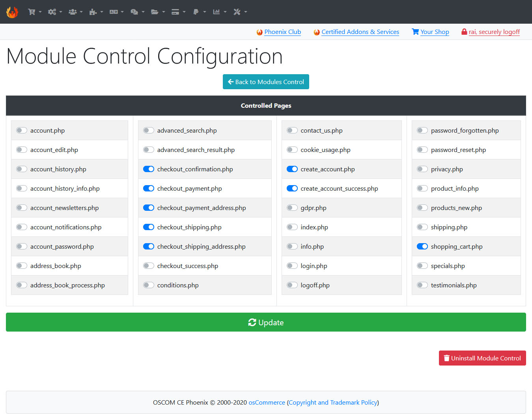Turn on password_reset.php switch

422,150
